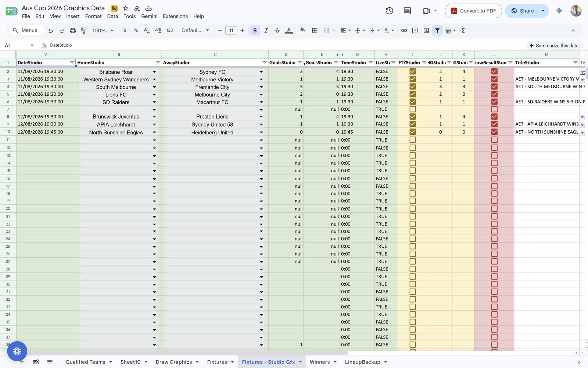Uncheck FT?Studio checkbox for Brisbane Roar row
Image resolution: width=588 pixels, height=368 pixels.
click(412, 71)
